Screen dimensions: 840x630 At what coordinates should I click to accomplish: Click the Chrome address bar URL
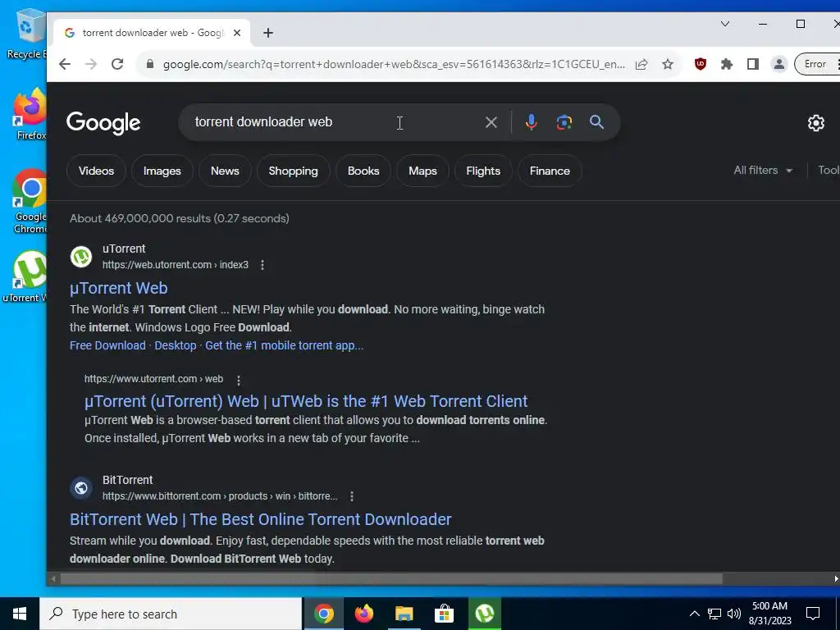(394, 64)
